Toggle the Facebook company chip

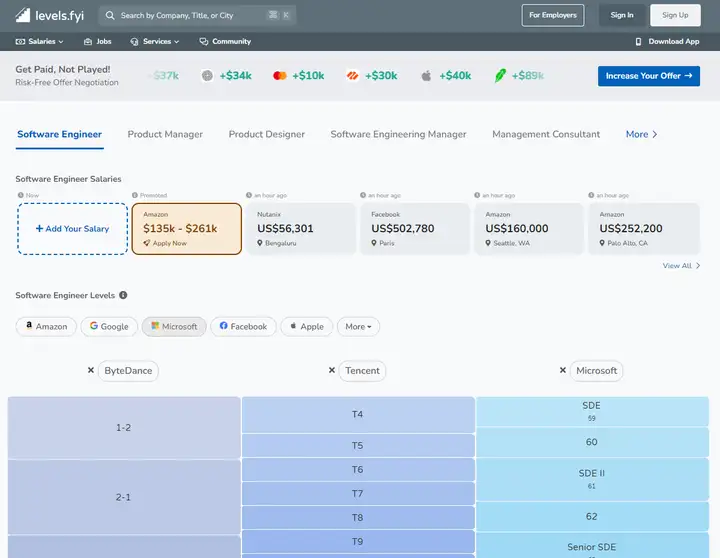click(243, 327)
